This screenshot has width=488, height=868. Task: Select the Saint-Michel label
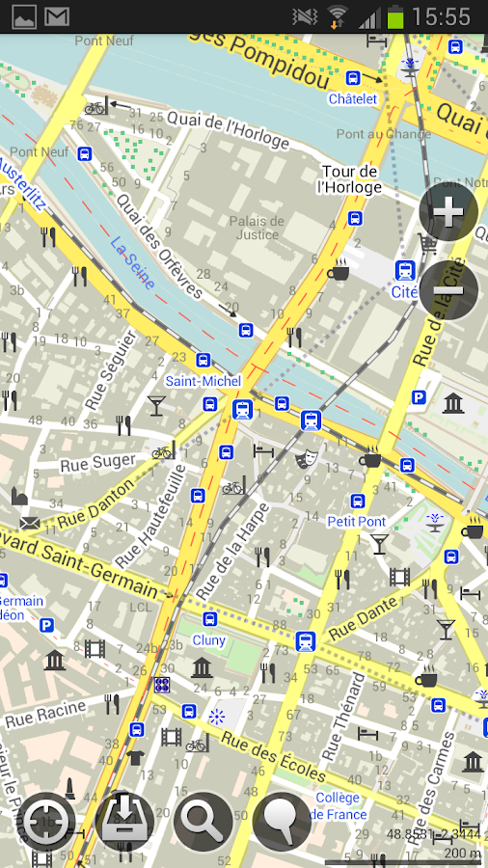203,381
